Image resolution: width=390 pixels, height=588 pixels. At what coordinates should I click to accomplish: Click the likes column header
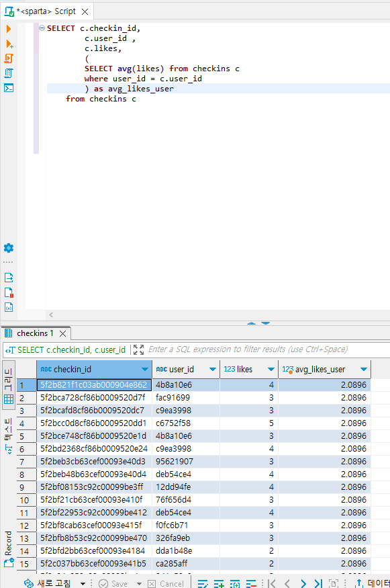click(249, 370)
